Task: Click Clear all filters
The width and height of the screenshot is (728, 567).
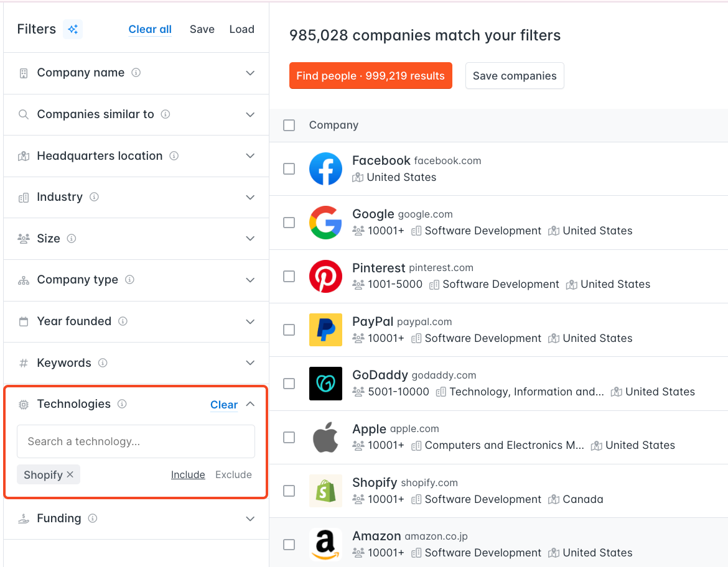Action: 150,29
